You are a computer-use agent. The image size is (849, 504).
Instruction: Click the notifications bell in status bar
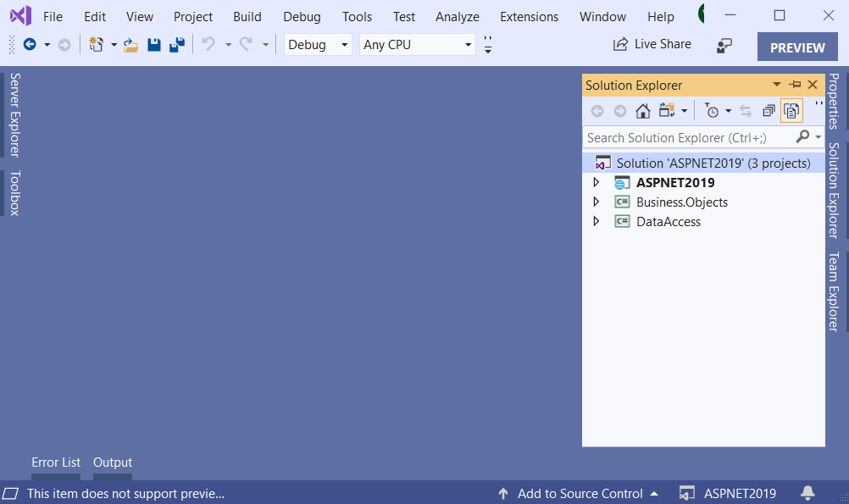point(807,493)
